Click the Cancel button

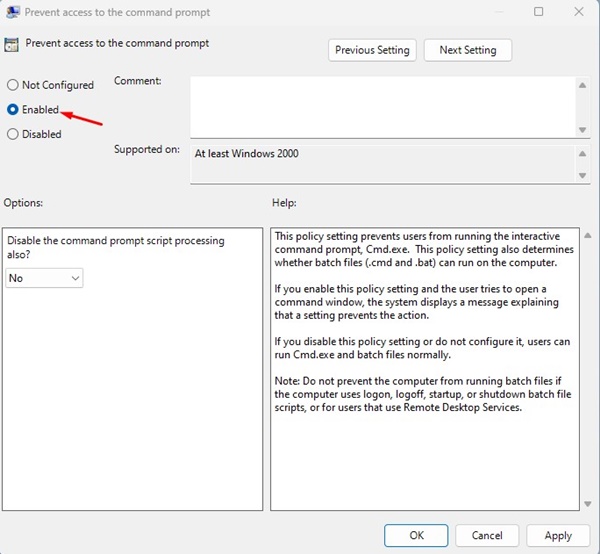pos(487,535)
